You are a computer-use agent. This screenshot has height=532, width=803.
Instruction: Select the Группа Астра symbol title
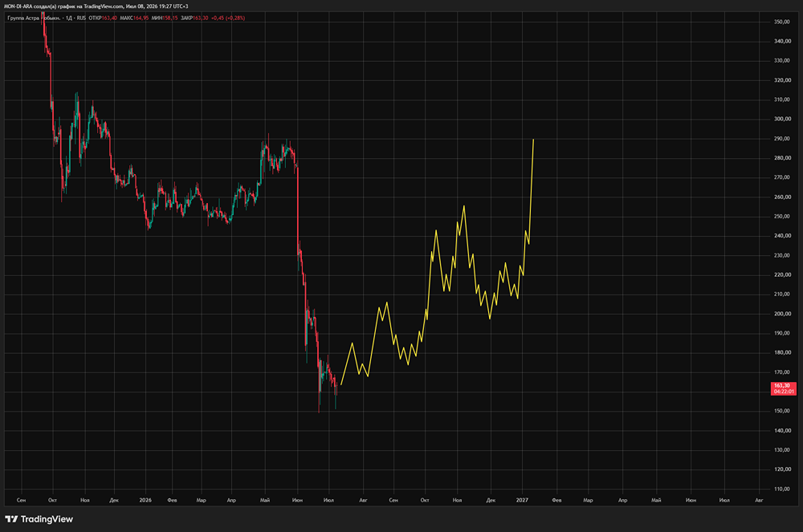point(34,18)
